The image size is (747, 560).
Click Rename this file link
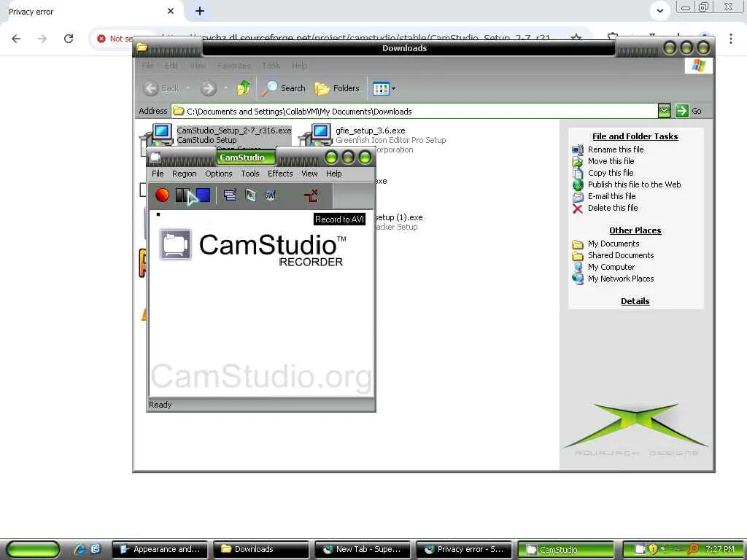coord(616,149)
